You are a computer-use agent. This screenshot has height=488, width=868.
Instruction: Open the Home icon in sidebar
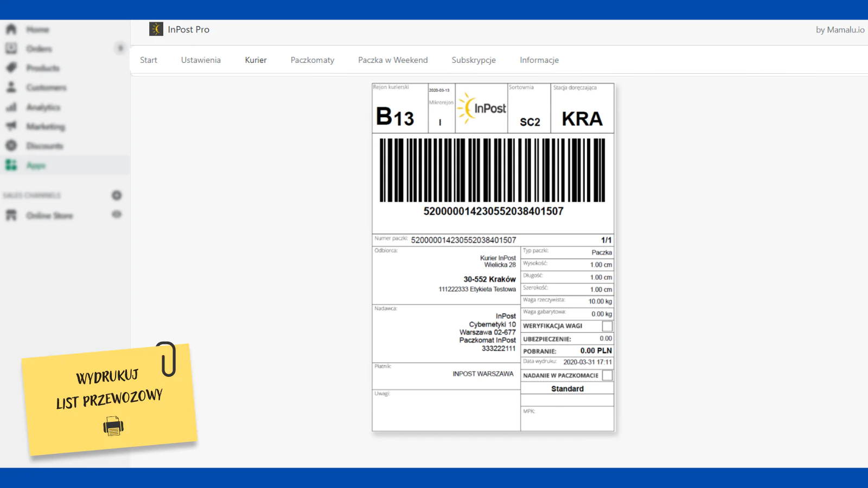pos(11,29)
